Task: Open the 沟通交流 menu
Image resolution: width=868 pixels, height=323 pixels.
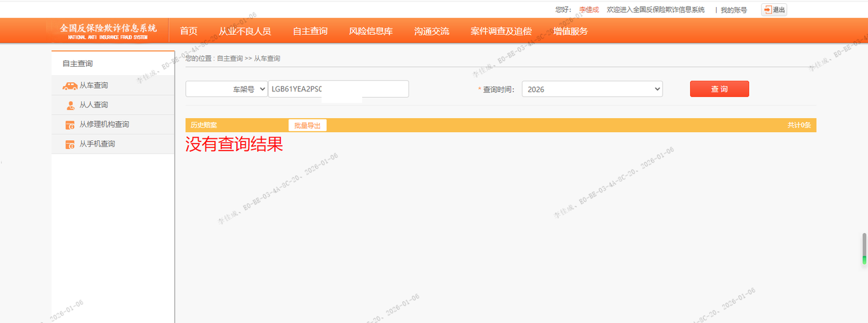Action: pos(431,31)
